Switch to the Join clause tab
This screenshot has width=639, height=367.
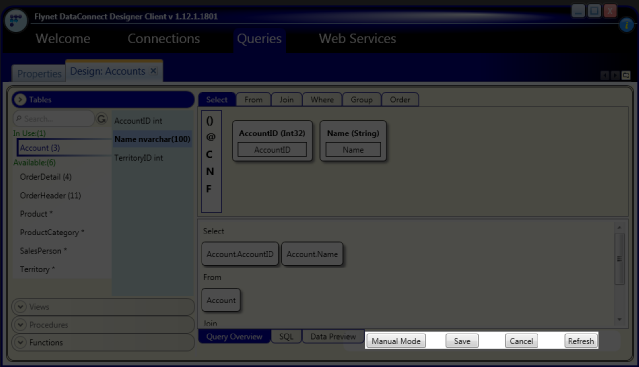click(x=286, y=100)
